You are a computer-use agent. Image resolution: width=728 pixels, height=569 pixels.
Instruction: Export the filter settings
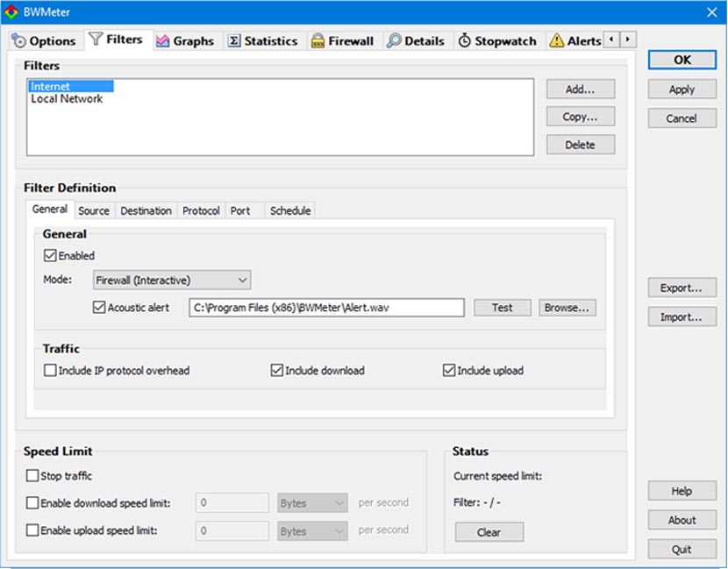(x=682, y=288)
